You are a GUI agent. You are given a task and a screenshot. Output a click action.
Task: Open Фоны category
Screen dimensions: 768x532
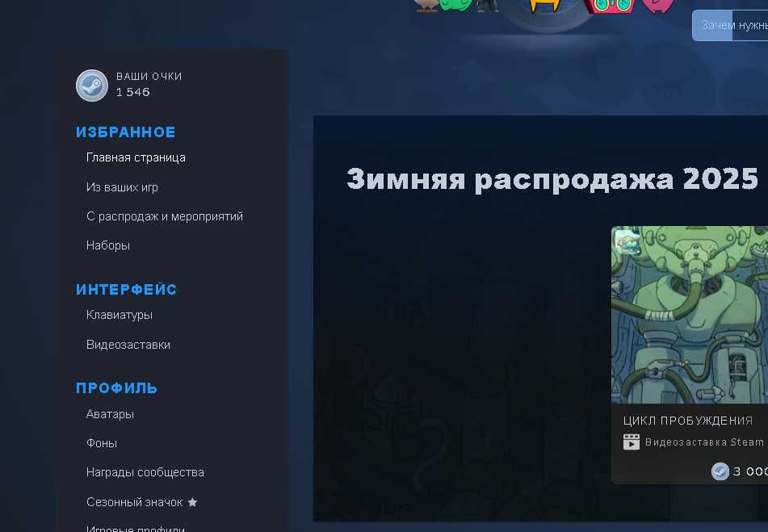pos(102,443)
